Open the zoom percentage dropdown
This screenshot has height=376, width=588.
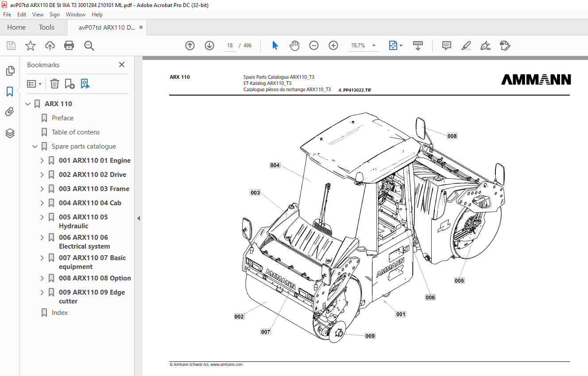point(374,46)
